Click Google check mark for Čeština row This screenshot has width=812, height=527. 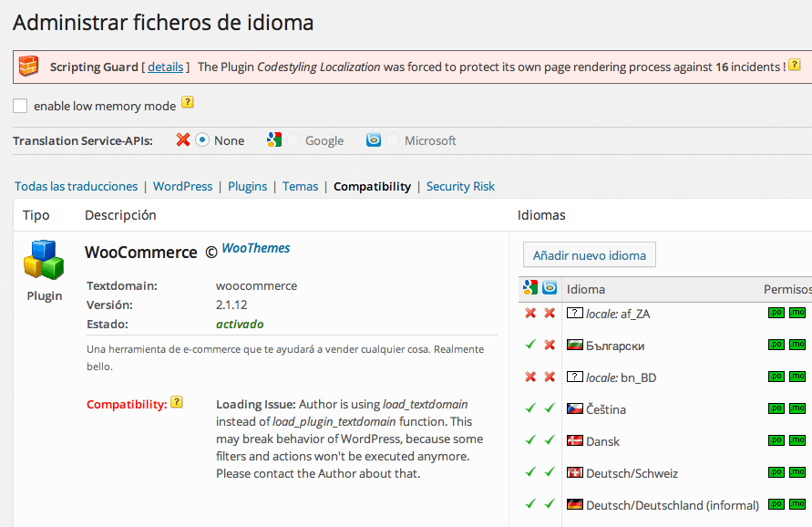point(530,408)
